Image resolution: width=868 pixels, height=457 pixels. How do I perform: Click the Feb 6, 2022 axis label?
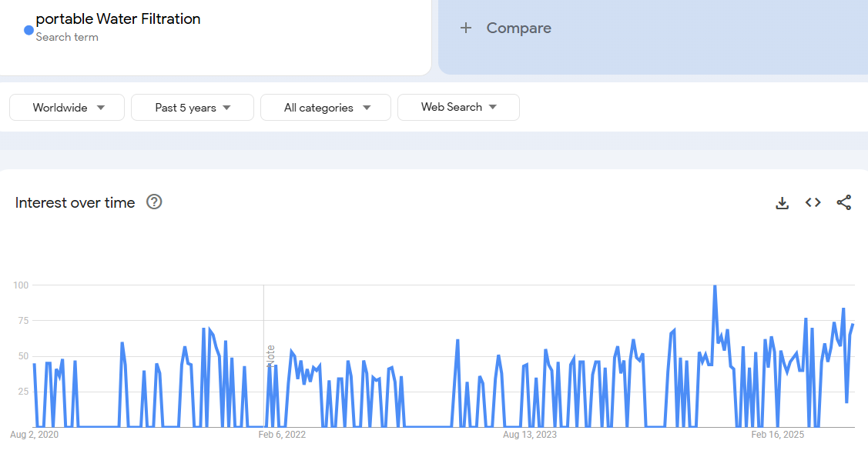(x=281, y=435)
